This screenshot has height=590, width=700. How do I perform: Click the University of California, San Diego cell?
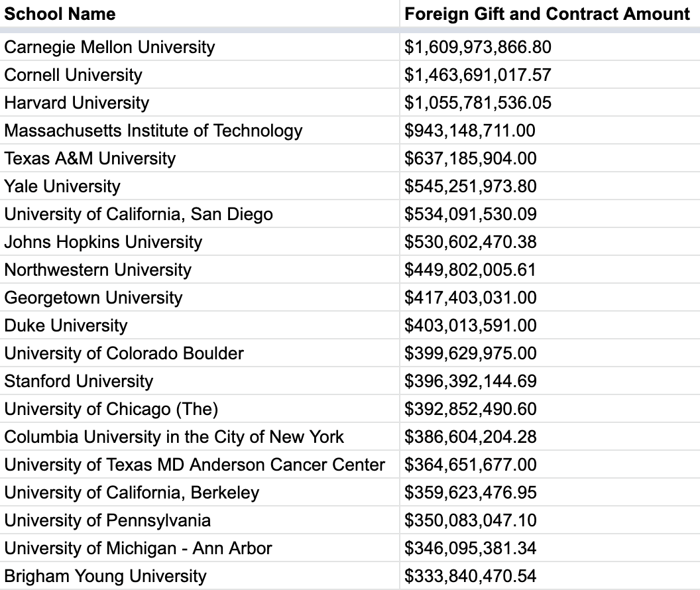tap(139, 214)
